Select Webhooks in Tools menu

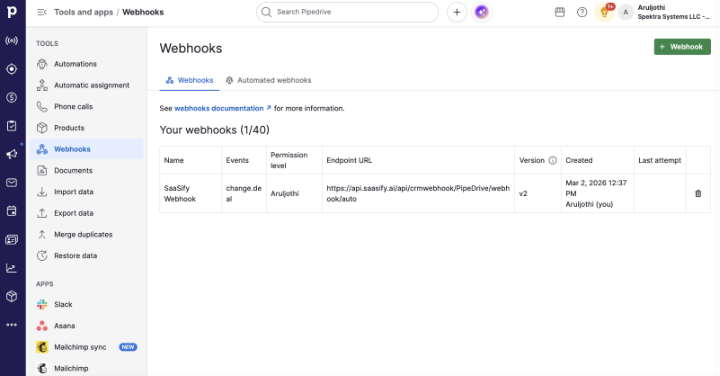click(x=87, y=149)
